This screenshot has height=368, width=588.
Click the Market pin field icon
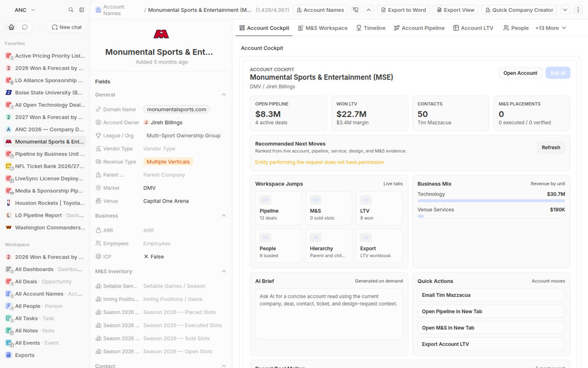click(x=98, y=188)
